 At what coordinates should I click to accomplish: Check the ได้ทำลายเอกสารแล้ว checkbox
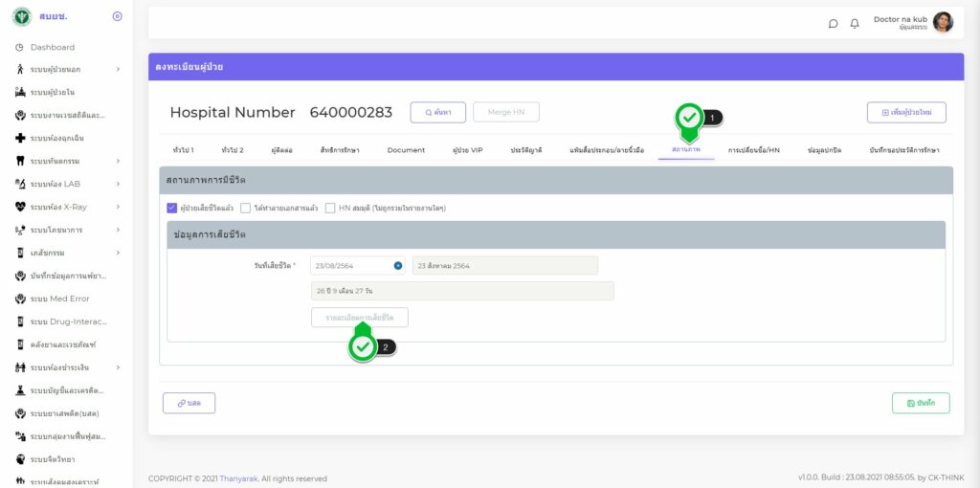coord(246,207)
